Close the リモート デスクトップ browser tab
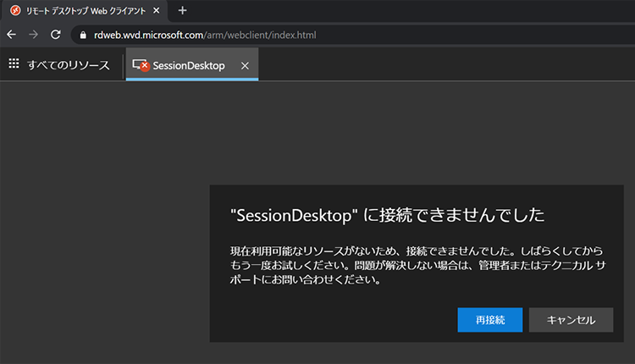Viewport: 635px width, 364px height. click(156, 11)
